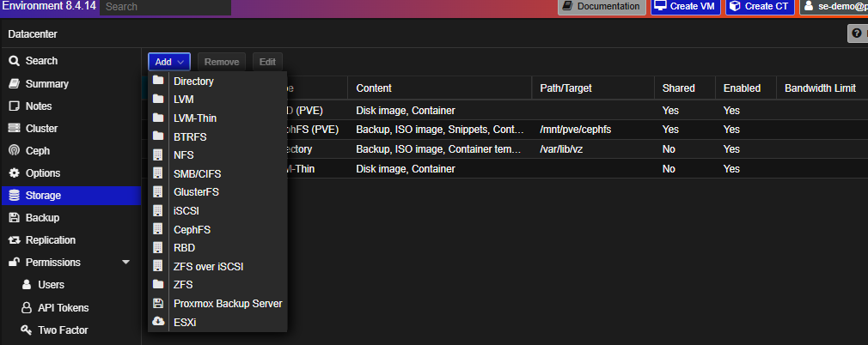Focus the top Search input field
This screenshot has height=345, width=868.
(x=166, y=7)
